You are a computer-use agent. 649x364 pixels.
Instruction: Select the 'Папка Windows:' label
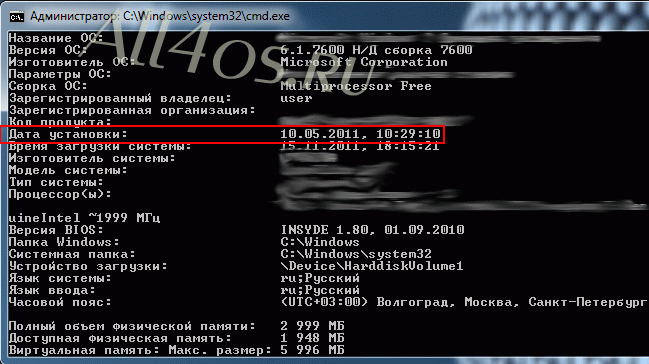click(x=64, y=242)
